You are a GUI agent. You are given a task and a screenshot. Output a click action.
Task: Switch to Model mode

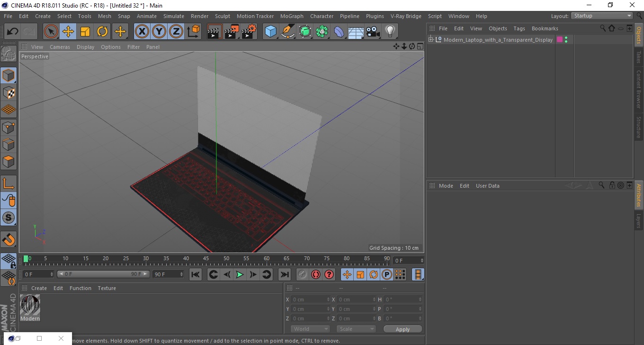pos(9,75)
